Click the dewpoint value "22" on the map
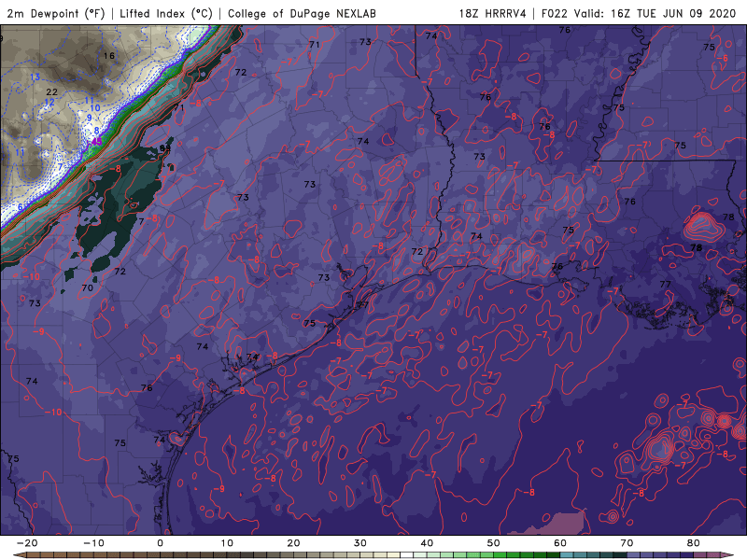Image resolution: width=747 pixels, height=560 pixels. click(x=52, y=91)
